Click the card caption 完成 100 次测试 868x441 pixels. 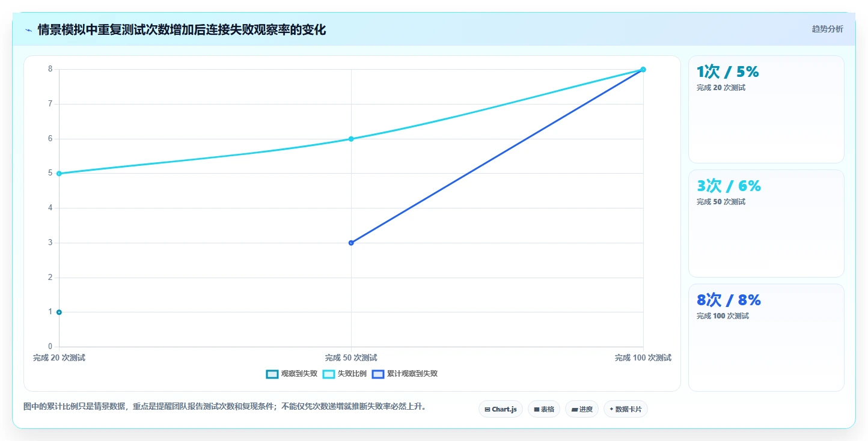point(723,316)
